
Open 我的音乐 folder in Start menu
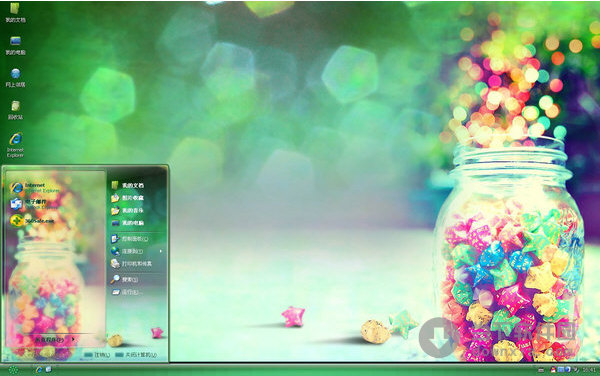pyautogui.click(x=128, y=210)
